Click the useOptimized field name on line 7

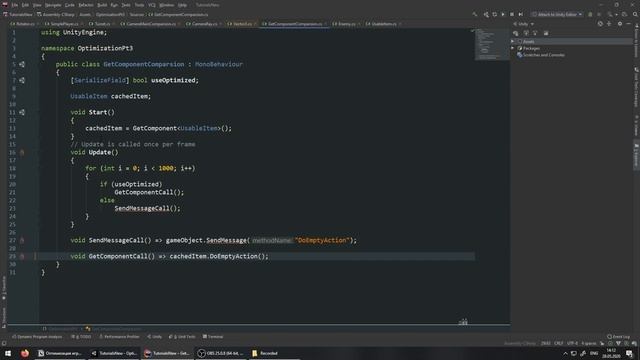[x=173, y=80]
